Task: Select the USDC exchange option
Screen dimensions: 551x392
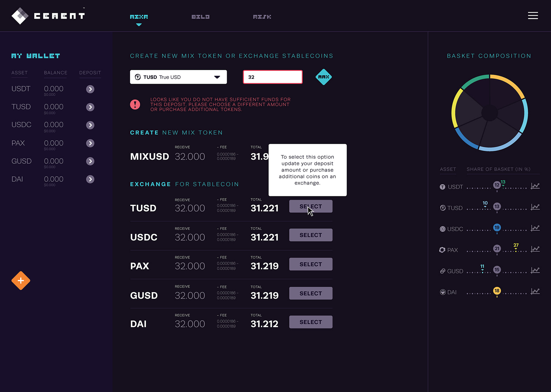Action: coord(311,235)
